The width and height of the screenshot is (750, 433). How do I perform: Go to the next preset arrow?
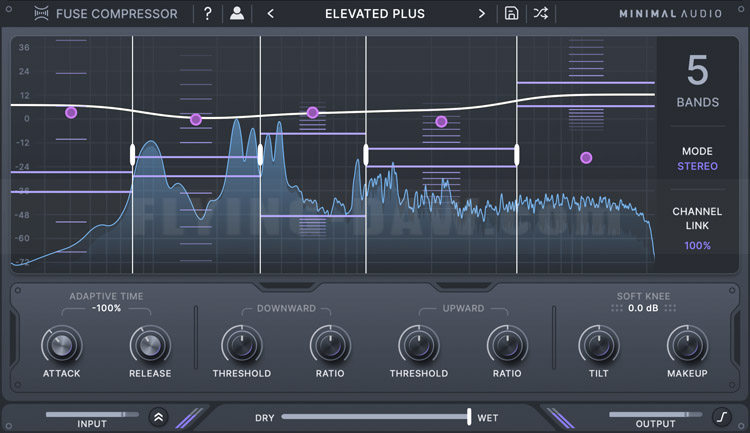pos(482,14)
